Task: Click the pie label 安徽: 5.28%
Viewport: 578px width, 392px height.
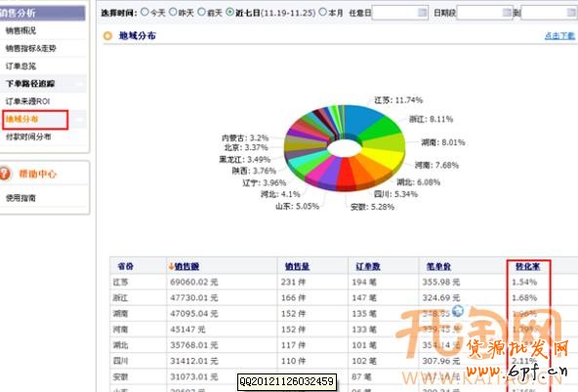Action: [372, 208]
